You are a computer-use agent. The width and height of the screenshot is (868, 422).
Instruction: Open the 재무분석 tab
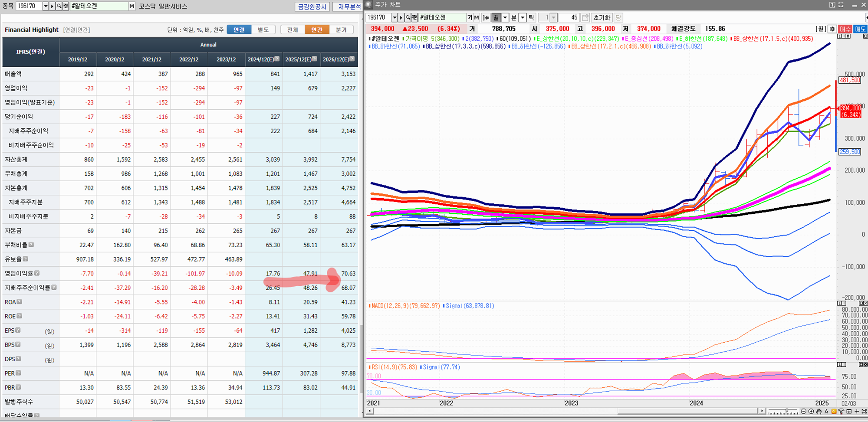[349, 7]
